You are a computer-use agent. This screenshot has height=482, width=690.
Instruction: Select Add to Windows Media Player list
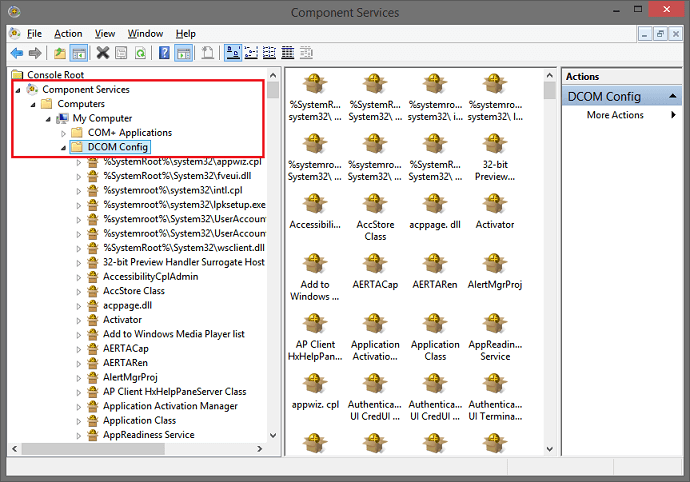(174, 334)
